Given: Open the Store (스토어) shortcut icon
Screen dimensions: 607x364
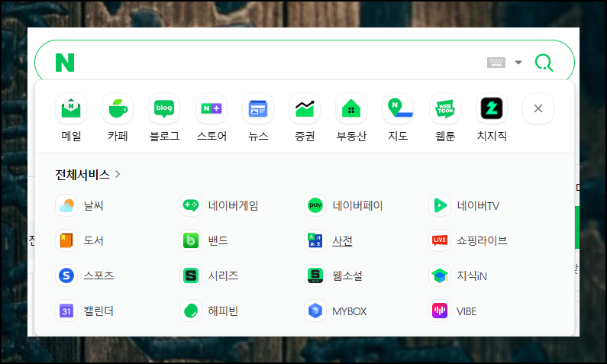Looking at the screenshot, I should tap(211, 108).
